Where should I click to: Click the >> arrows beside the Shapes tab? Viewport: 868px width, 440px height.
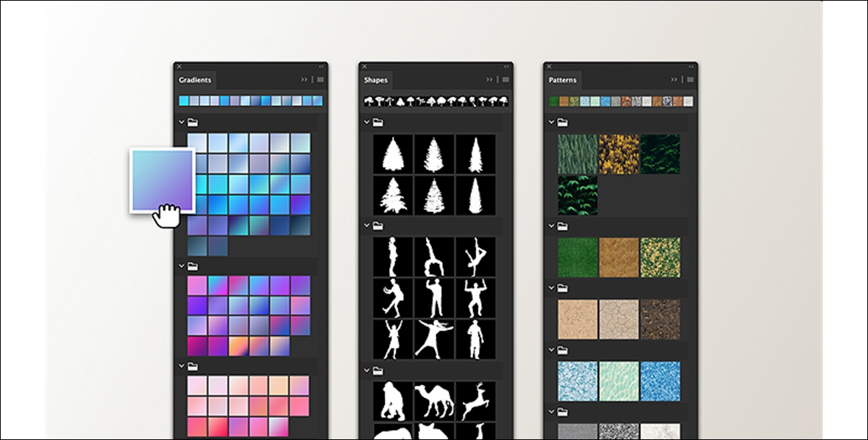pyautogui.click(x=490, y=80)
